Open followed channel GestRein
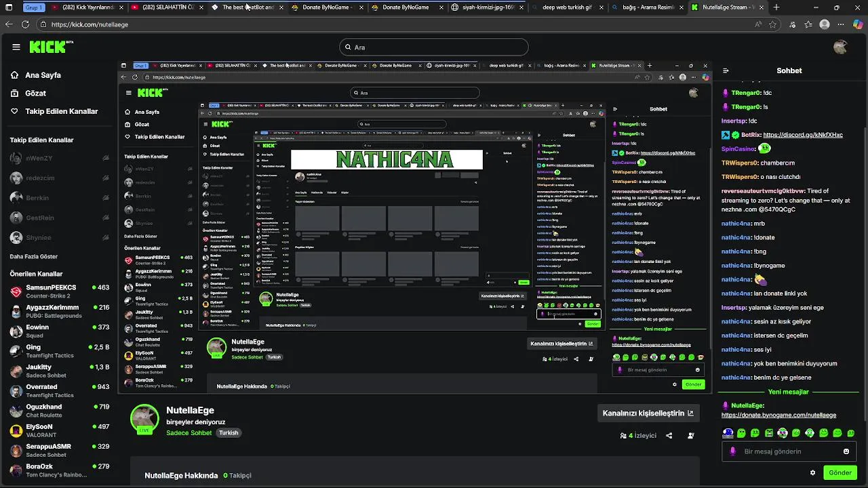The width and height of the screenshot is (868, 488). click(x=59, y=218)
